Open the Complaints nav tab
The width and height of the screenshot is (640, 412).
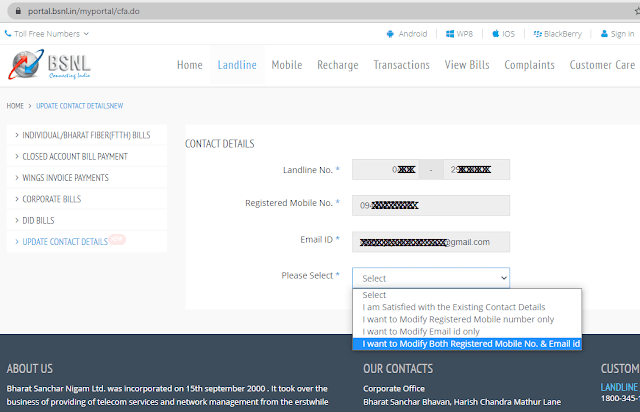click(529, 65)
